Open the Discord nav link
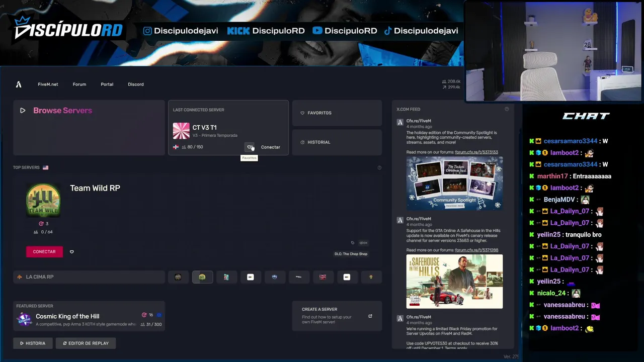The width and height of the screenshot is (644, 362). pos(136,84)
